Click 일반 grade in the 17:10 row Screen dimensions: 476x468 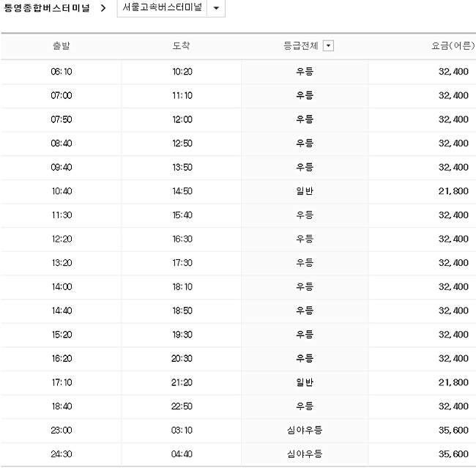tap(305, 382)
